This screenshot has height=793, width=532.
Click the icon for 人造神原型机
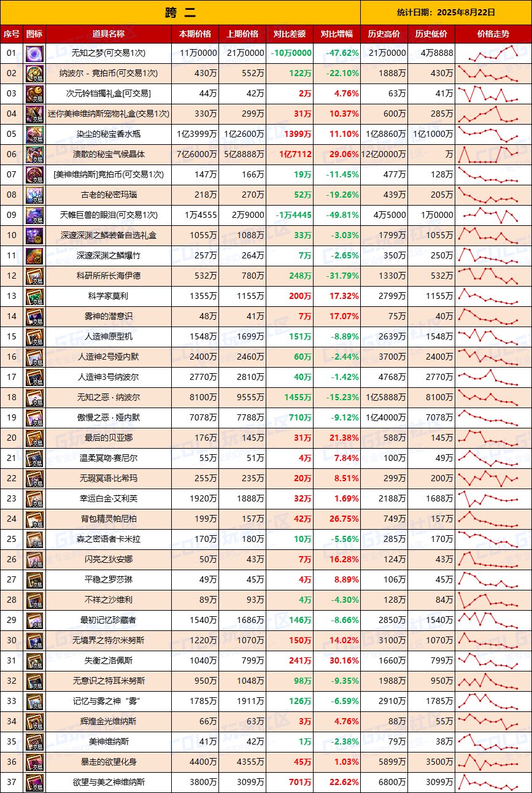34,337
